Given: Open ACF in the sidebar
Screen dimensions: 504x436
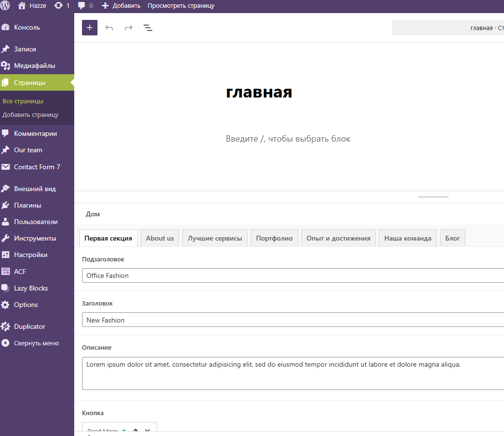Looking at the screenshot, I should coord(37,272).
